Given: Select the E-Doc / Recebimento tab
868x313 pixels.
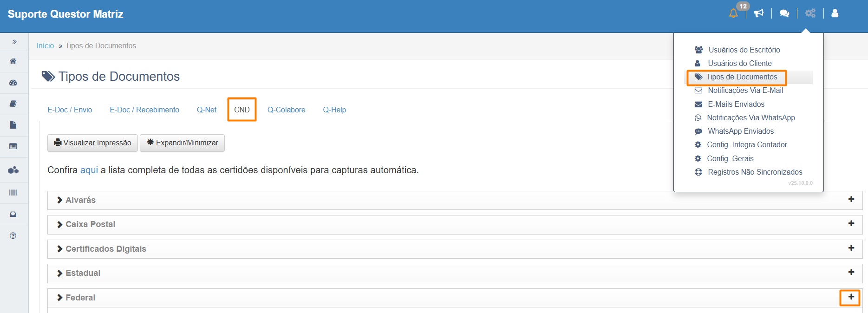Looking at the screenshot, I should tap(144, 110).
